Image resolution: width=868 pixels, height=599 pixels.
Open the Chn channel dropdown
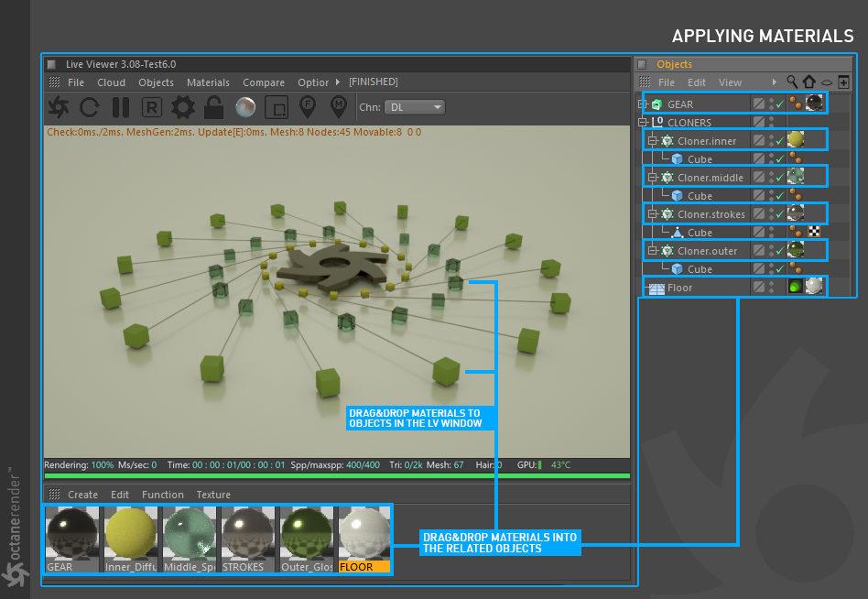[x=414, y=107]
